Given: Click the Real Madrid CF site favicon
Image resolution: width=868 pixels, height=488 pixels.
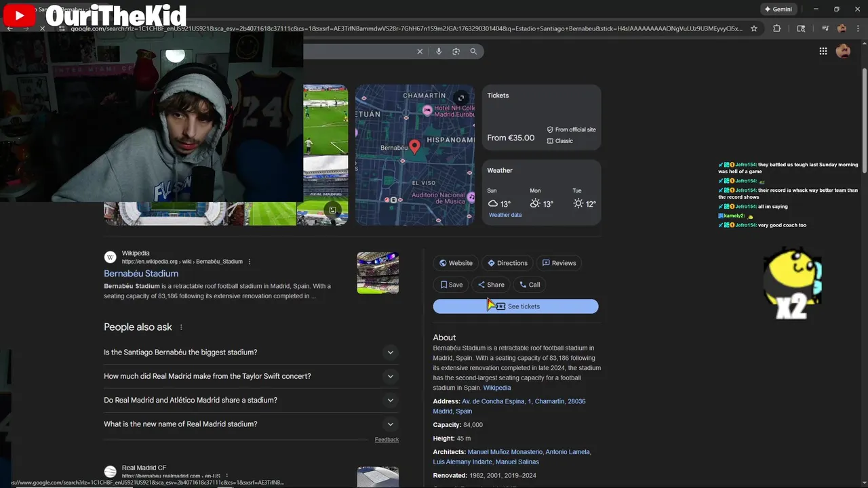Looking at the screenshot, I should pos(110,472).
